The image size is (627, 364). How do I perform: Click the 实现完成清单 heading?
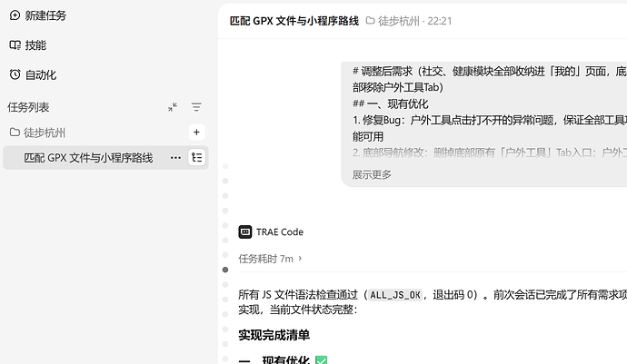click(274, 335)
